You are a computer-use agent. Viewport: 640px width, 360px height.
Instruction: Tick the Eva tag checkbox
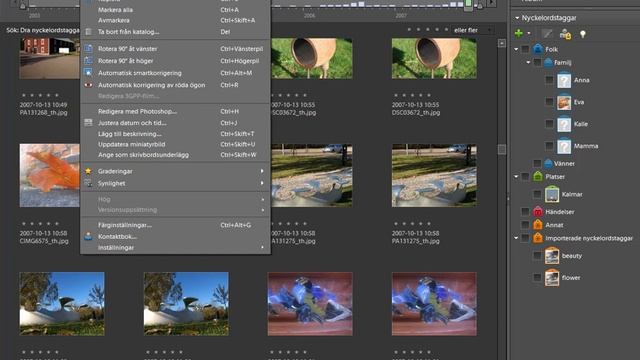549,102
